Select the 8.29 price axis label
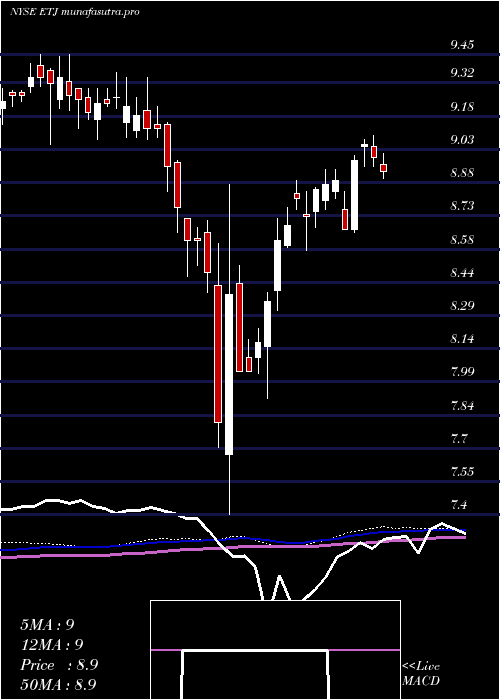Image resolution: width=500 pixels, height=700 pixels. point(462,306)
